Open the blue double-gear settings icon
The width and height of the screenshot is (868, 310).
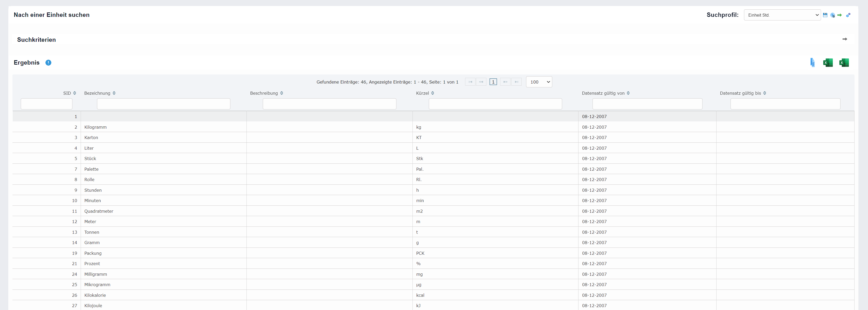click(848, 15)
